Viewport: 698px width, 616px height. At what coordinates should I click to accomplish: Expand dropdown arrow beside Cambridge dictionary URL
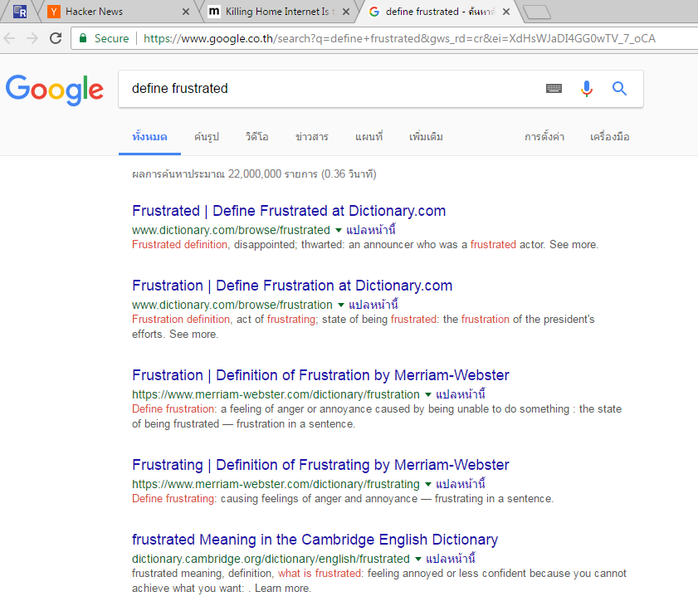click(418, 559)
